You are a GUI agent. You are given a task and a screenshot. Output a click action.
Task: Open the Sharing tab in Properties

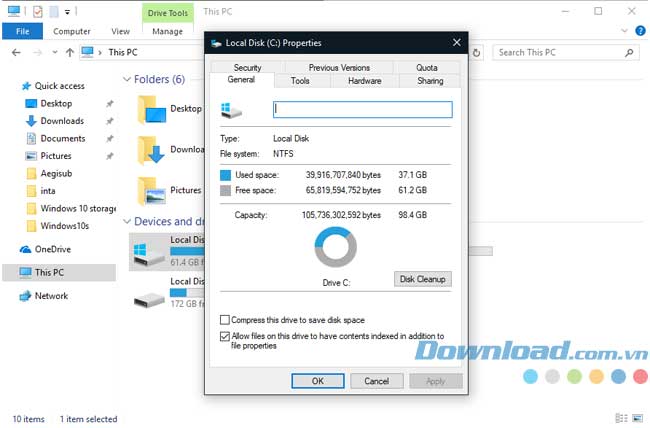tap(430, 80)
